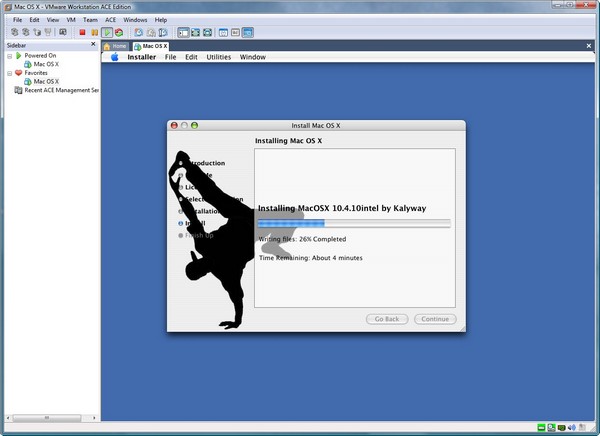
Task: Open the View menu
Action: (x=53, y=20)
